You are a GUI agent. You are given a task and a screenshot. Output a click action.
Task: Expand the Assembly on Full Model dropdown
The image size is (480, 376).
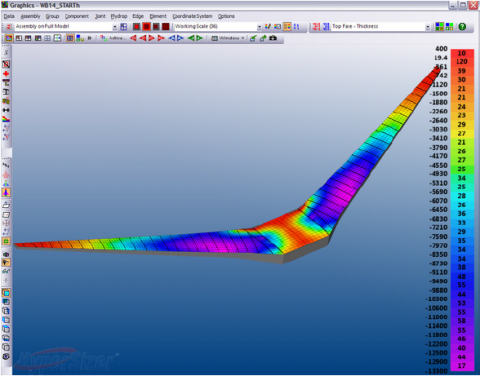[x=115, y=27]
